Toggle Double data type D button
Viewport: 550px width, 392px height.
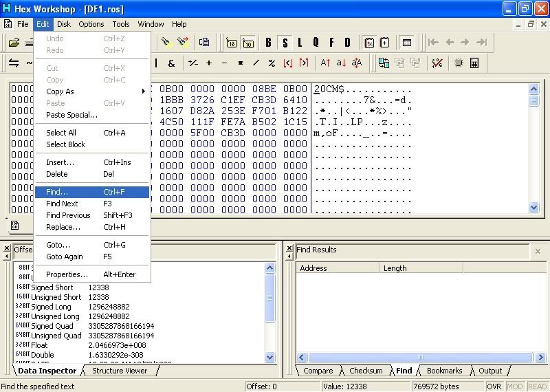pos(347,43)
